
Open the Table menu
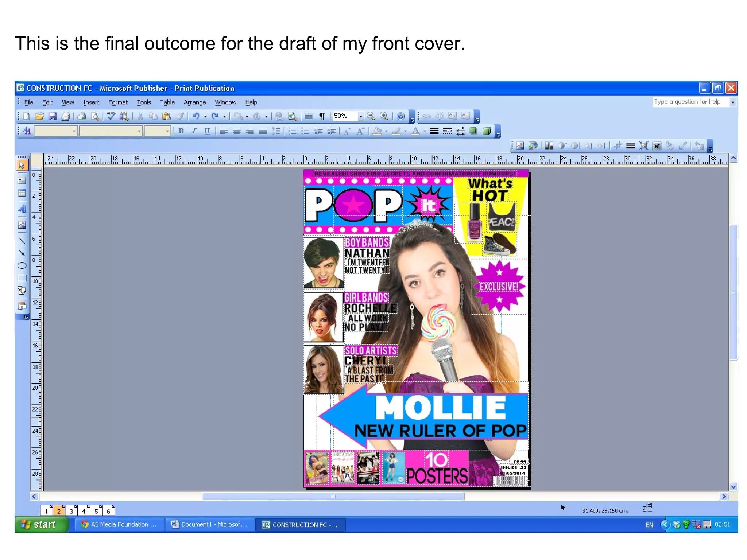pyautogui.click(x=167, y=102)
